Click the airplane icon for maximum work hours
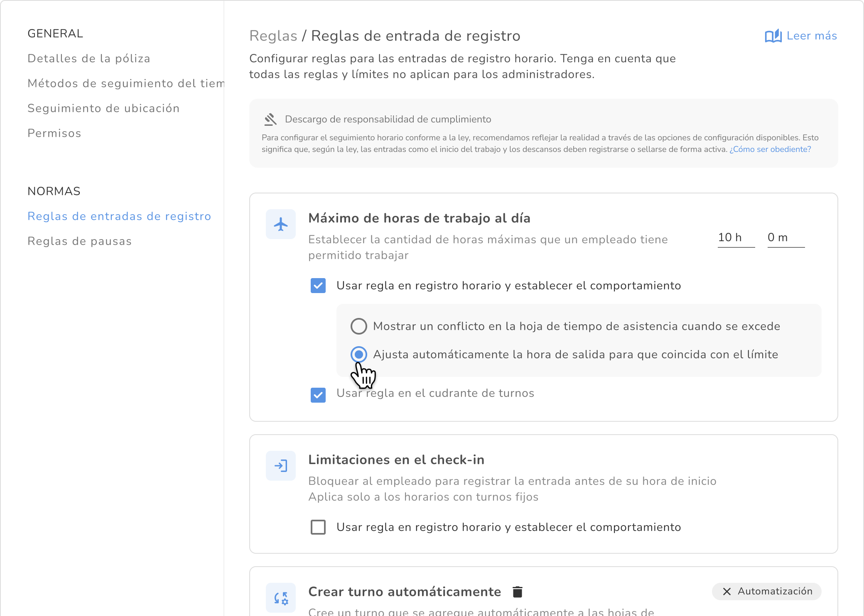This screenshot has width=864, height=616. [281, 224]
